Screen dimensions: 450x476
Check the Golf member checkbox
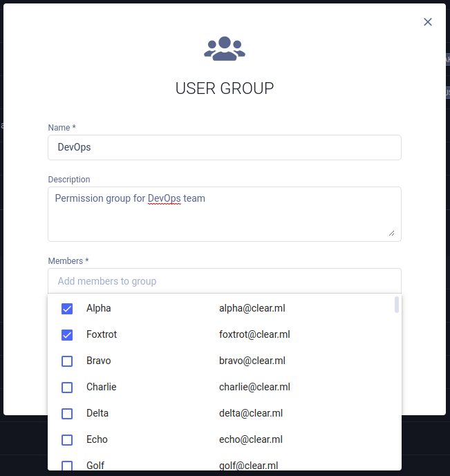[67, 466]
